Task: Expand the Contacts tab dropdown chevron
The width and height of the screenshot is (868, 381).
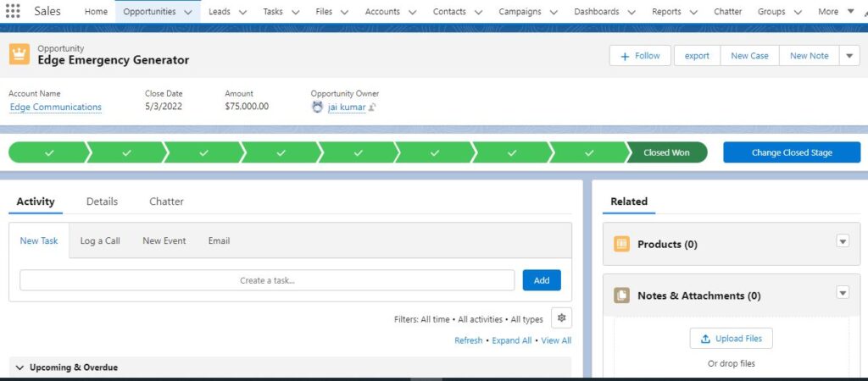Action: coord(478,12)
